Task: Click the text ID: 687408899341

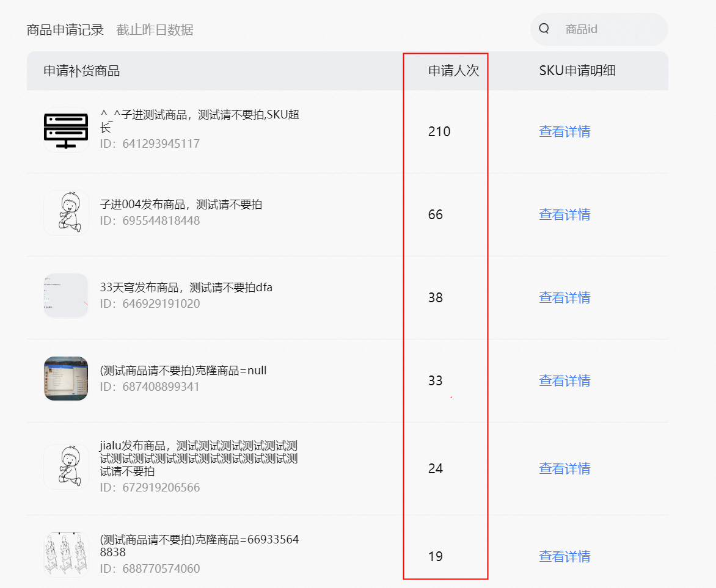Action: pyautogui.click(x=150, y=387)
